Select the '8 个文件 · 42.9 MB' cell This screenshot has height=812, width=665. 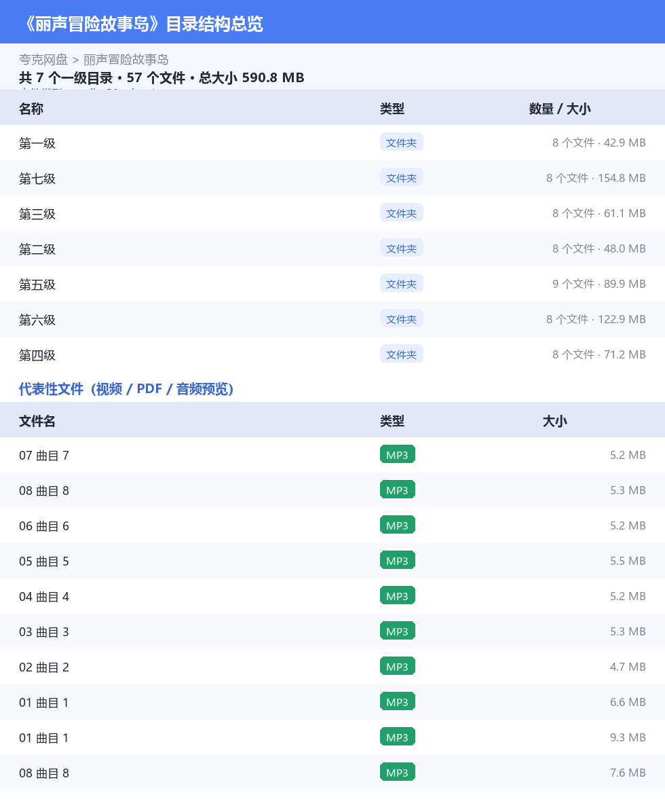pyautogui.click(x=598, y=143)
